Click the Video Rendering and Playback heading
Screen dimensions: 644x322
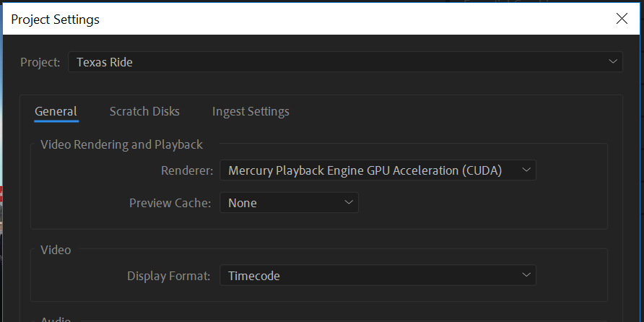pyautogui.click(x=121, y=144)
